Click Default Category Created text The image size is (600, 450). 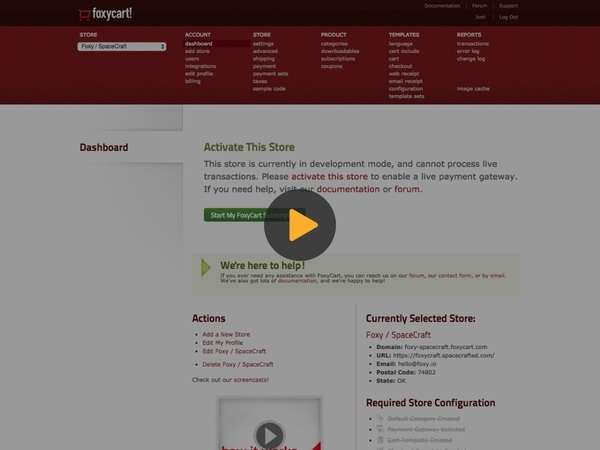(x=424, y=419)
